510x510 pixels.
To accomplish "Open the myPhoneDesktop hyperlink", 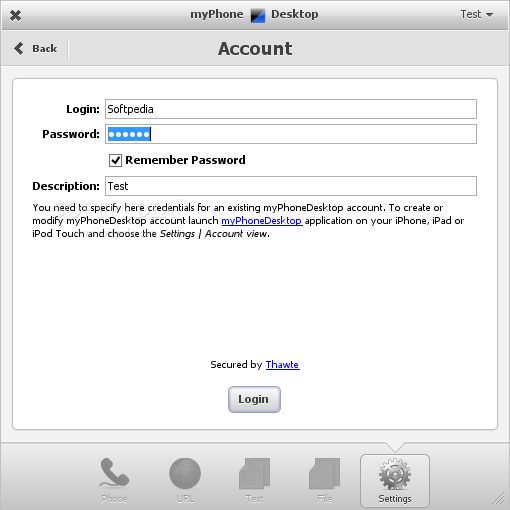I will click(262, 221).
